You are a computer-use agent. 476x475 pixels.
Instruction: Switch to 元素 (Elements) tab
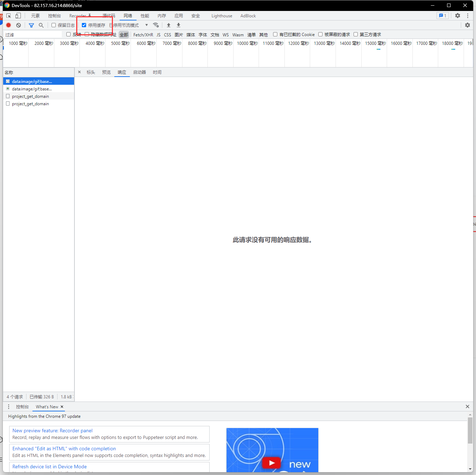35,16
